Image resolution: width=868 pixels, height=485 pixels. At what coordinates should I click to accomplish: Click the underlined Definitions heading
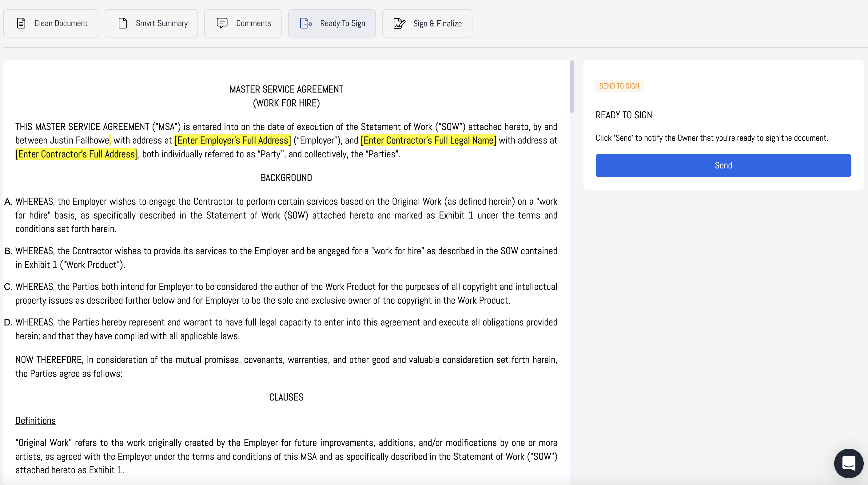35,421
